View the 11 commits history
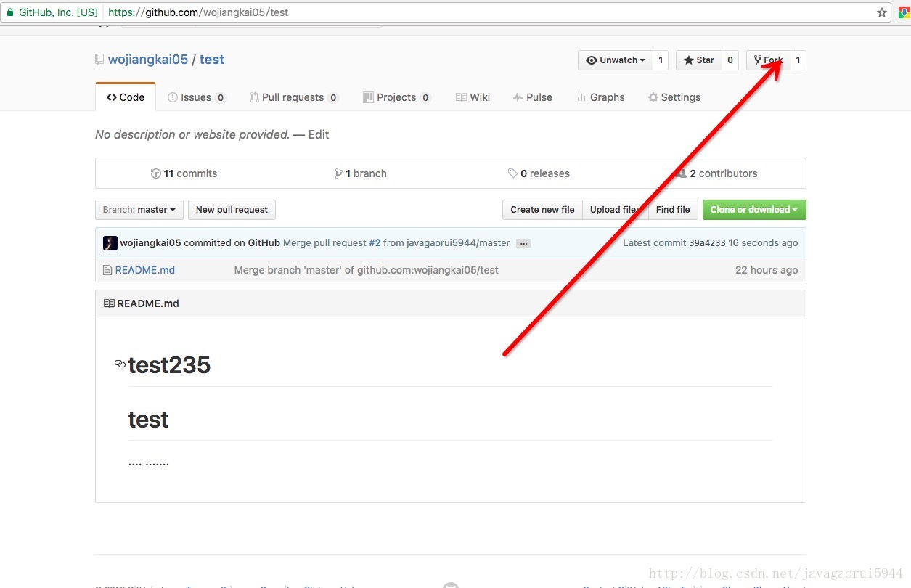Viewport: 911px width, 588px height. (x=184, y=173)
